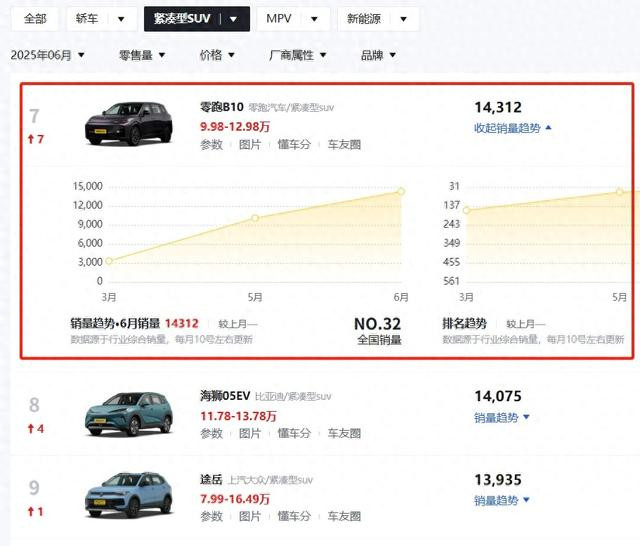Viewport: 640px width, 546px height.
Task: Open the 轿车 dropdown arrow
Action: click(121, 19)
